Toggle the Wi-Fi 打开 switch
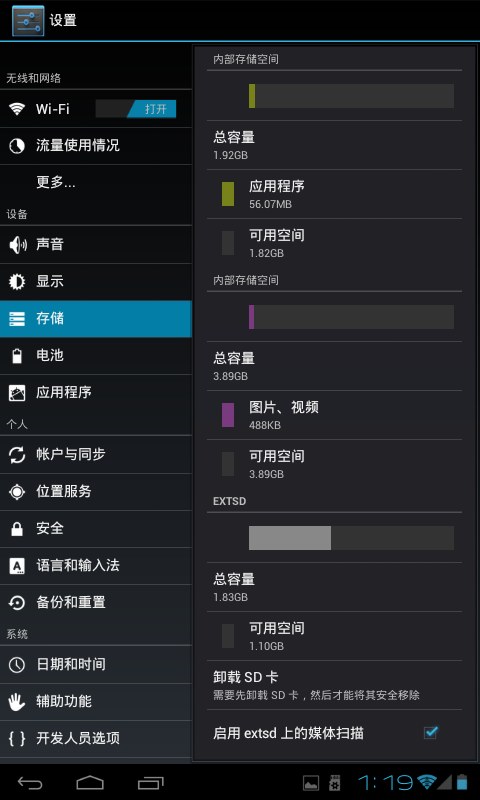Screen dimensions: 480x800 (136, 109)
